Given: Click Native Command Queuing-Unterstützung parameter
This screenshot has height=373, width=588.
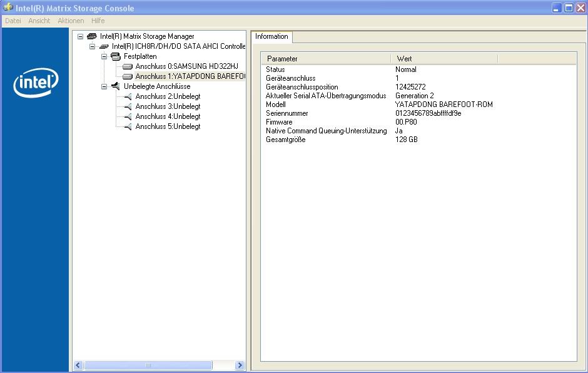Looking at the screenshot, I should 327,131.
